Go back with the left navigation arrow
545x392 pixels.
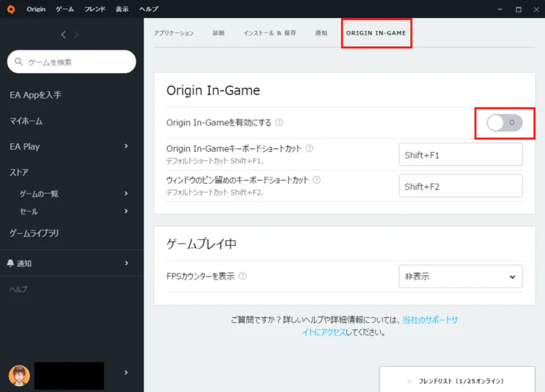pyautogui.click(x=63, y=34)
